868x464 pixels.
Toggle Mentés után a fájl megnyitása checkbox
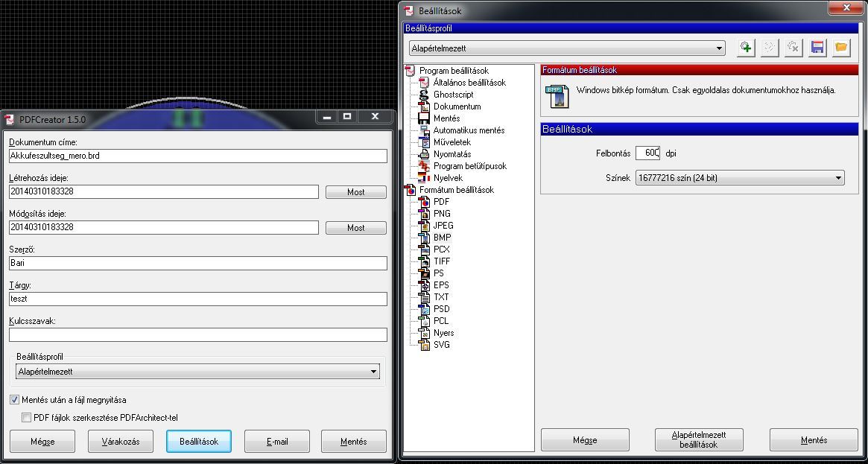[x=14, y=400]
